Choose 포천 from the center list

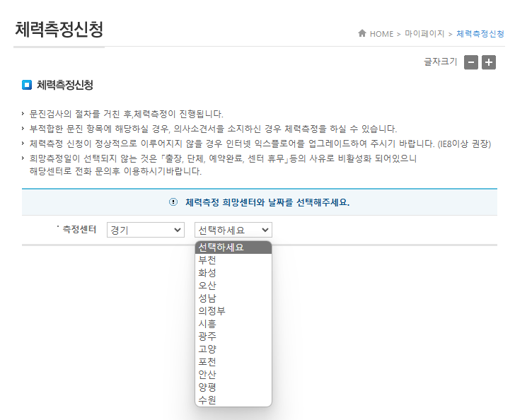point(233,362)
